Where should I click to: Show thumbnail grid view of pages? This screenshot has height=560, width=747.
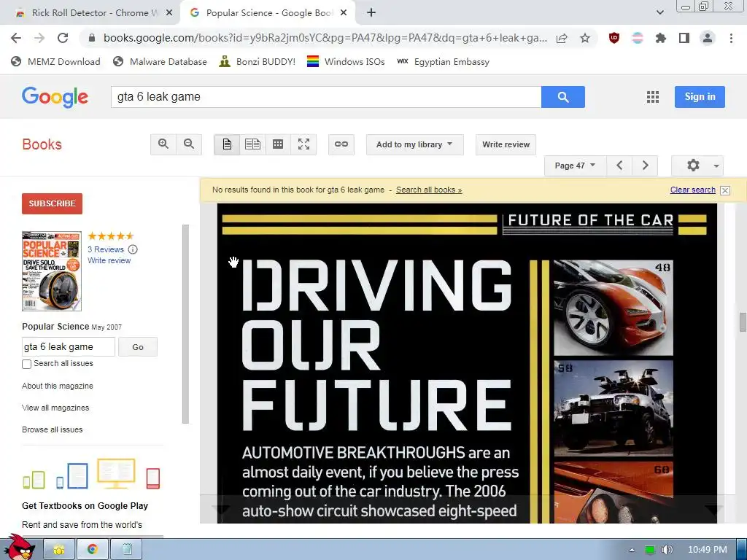click(x=278, y=144)
